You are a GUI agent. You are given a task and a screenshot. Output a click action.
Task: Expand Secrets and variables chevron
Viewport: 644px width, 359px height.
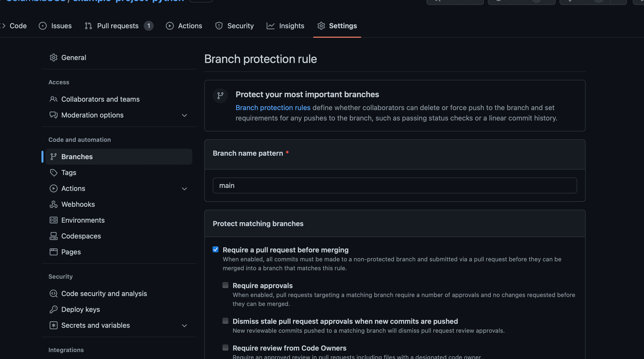(x=184, y=325)
